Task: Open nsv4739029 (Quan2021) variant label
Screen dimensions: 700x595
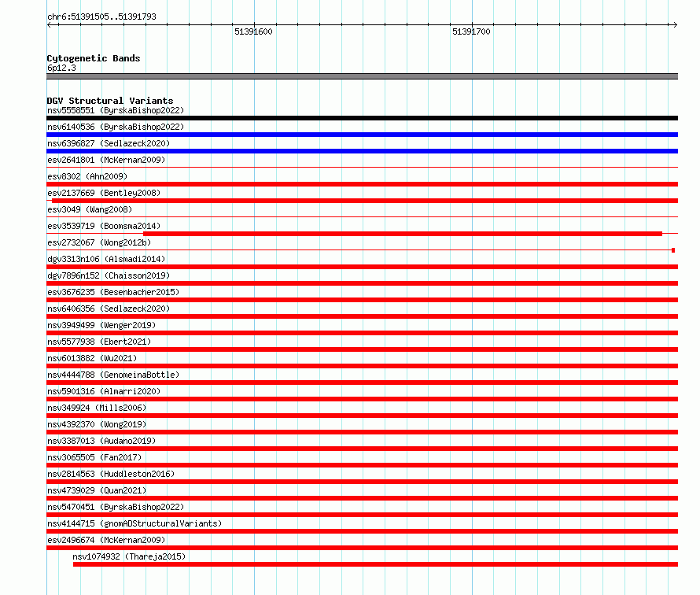Action: click(x=97, y=490)
